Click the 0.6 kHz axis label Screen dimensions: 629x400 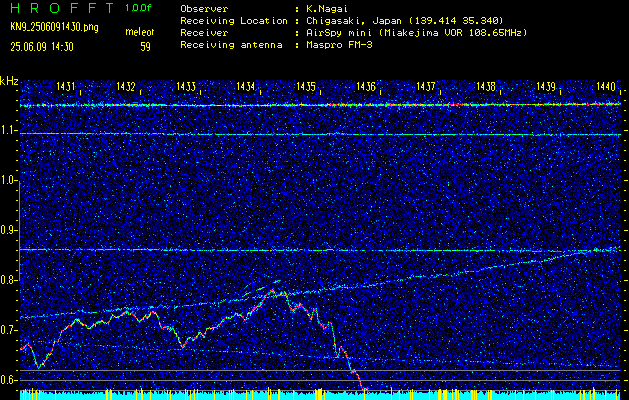click(x=9, y=380)
